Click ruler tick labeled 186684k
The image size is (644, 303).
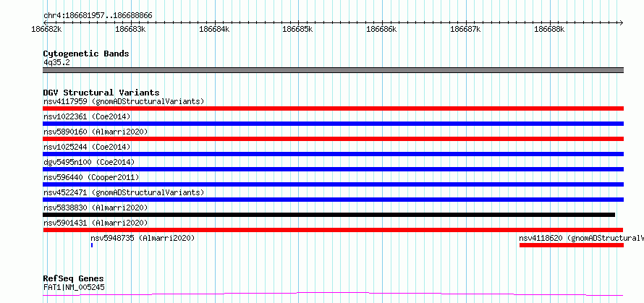[214, 29]
